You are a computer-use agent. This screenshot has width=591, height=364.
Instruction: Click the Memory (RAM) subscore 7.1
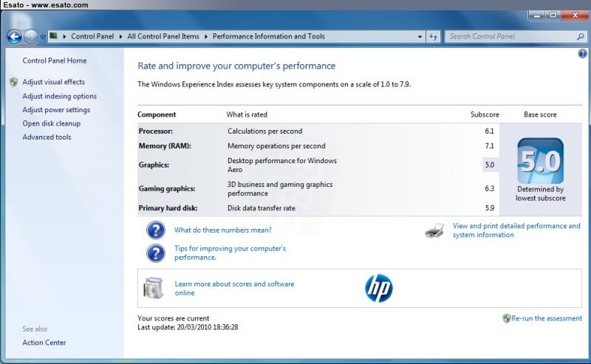[x=489, y=146]
